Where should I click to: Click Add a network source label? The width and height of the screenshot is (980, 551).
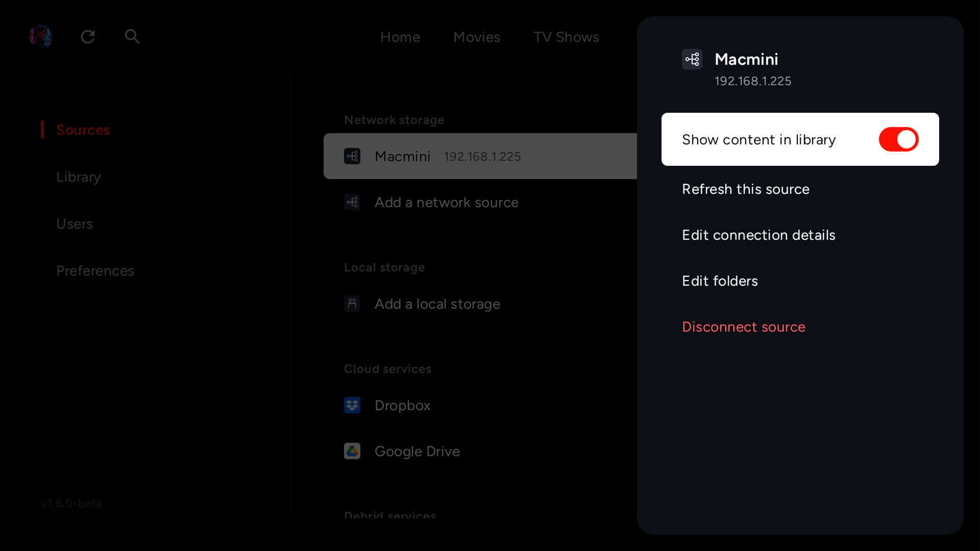[x=447, y=202]
